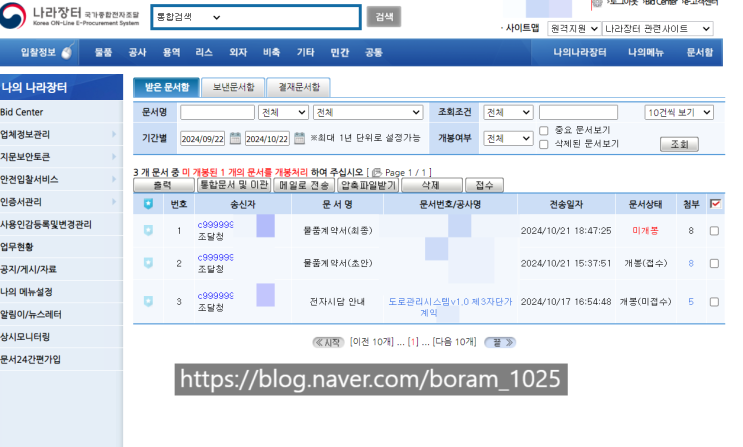
Task: Click [다음 10개] pagination link
Action: click(x=454, y=342)
